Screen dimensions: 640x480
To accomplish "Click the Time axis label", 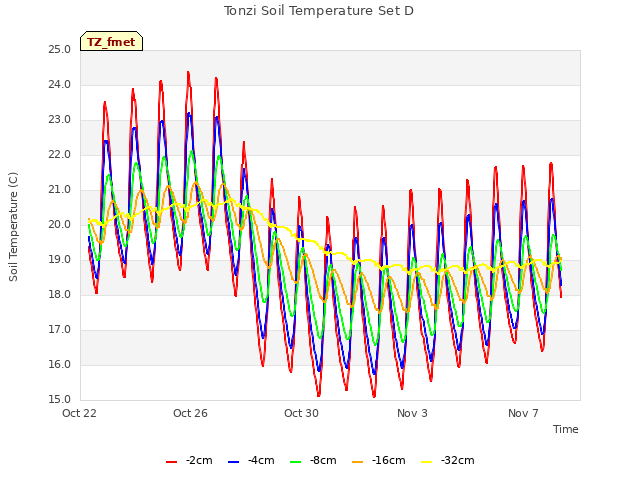I will pyautogui.click(x=566, y=429).
